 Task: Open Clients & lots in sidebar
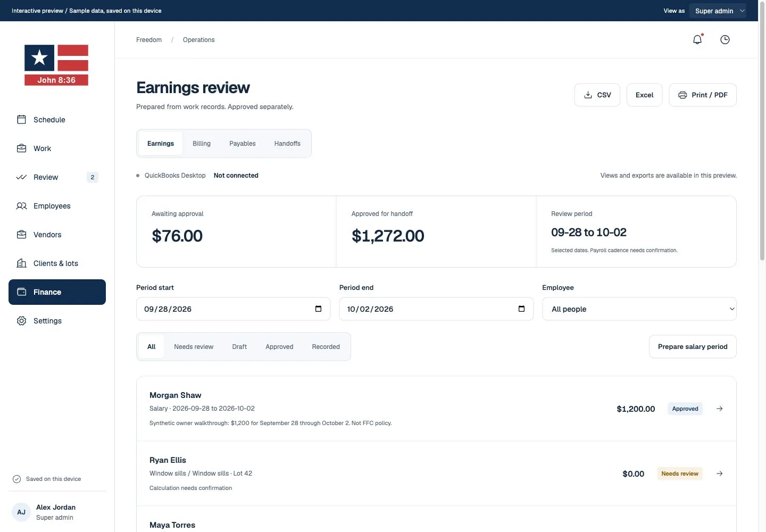(x=57, y=263)
